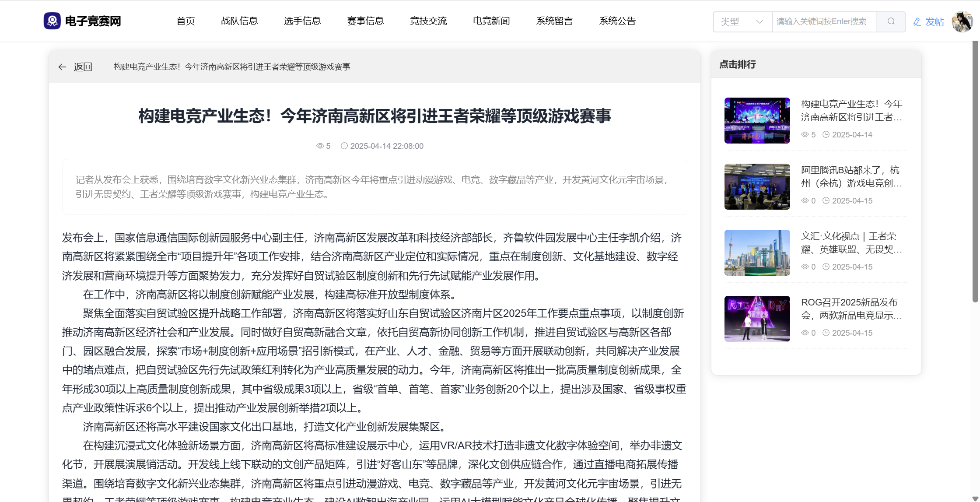Navigate to 赛事信息 menu
980x502 pixels.
click(x=365, y=21)
